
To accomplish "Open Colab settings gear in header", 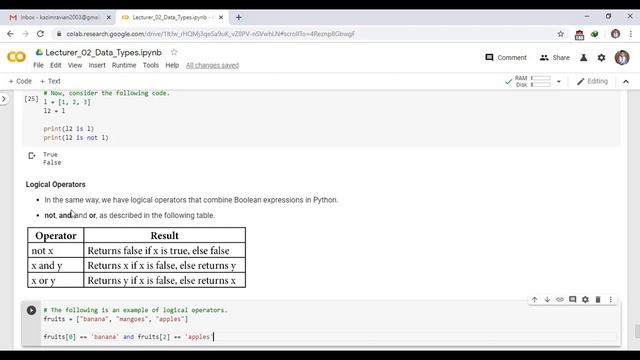I will [x=601, y=58].
